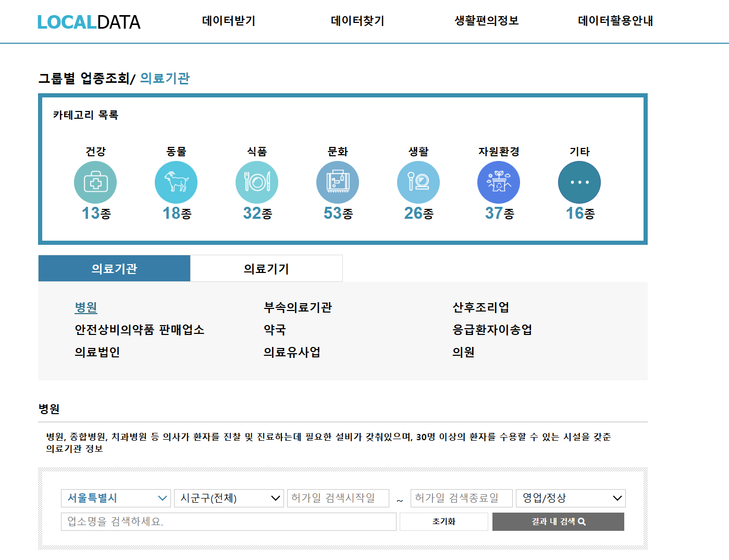Switch to the 의료기기 tab
Image resolution: width=729 pixels, height=560 pixels.
[266, 268]
